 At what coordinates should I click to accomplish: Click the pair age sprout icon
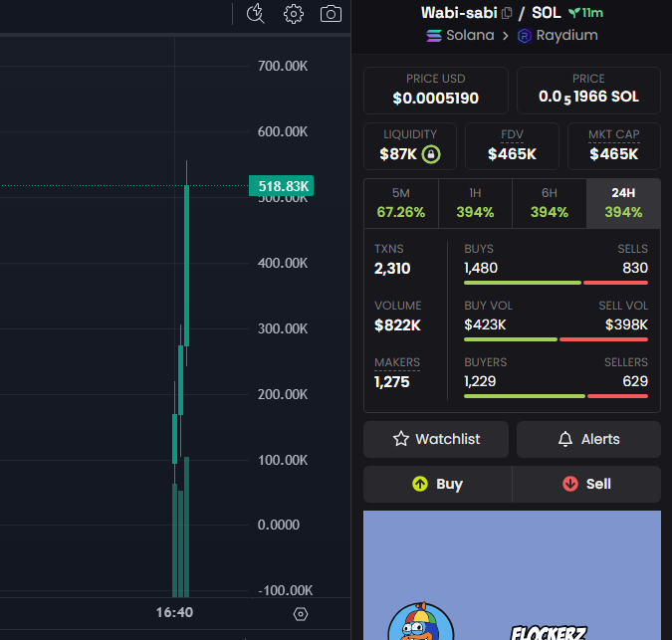click(x=573, y=13)
